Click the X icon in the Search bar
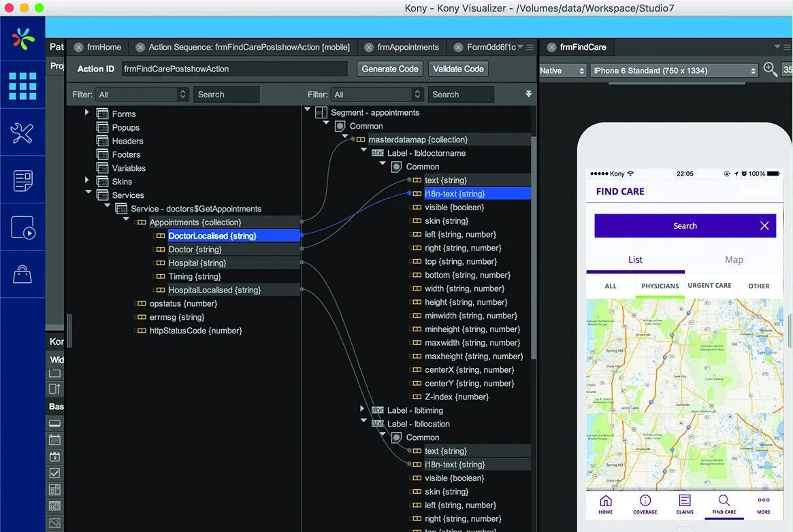793x532 pixels. tap(764, 226)
